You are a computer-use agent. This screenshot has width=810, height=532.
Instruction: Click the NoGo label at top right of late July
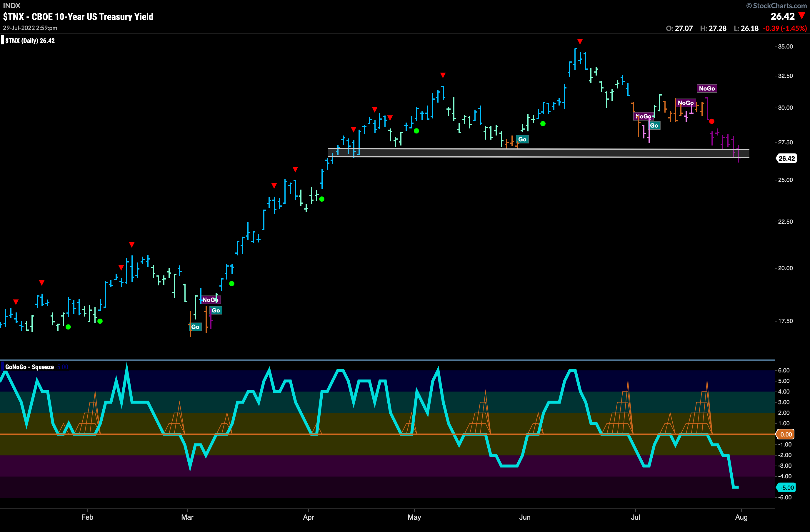(x=707, y=88)
